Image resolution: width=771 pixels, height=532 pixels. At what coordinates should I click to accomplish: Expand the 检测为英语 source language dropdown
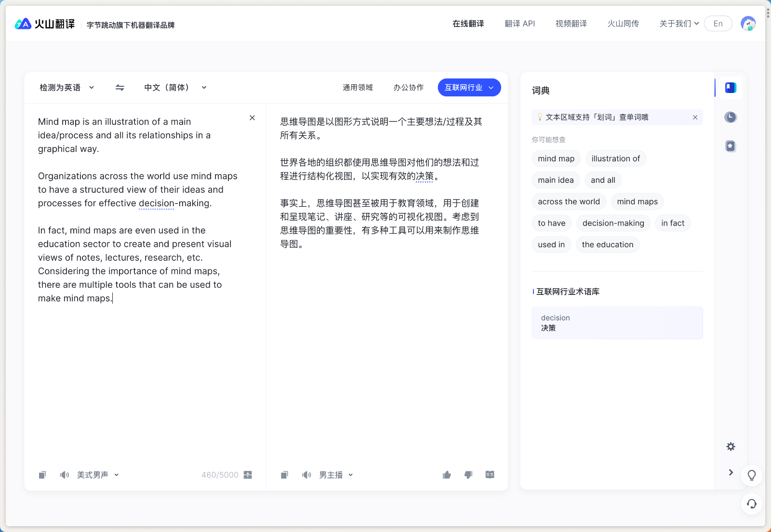coord(66,88)
